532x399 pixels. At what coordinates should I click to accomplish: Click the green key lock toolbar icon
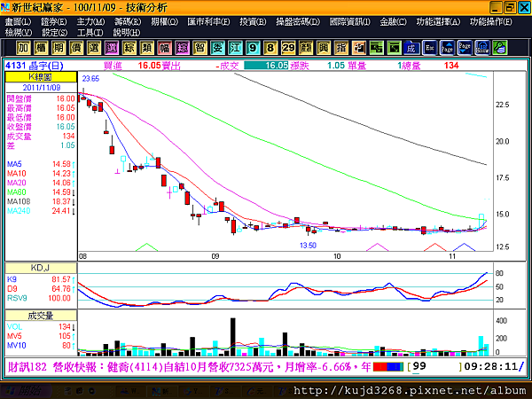tap(500, 48)
